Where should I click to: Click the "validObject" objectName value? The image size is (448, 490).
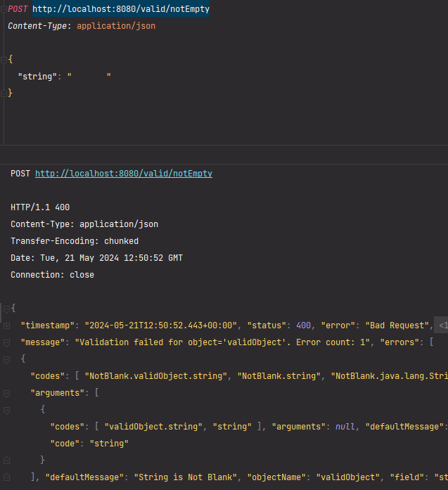[347, 477]
